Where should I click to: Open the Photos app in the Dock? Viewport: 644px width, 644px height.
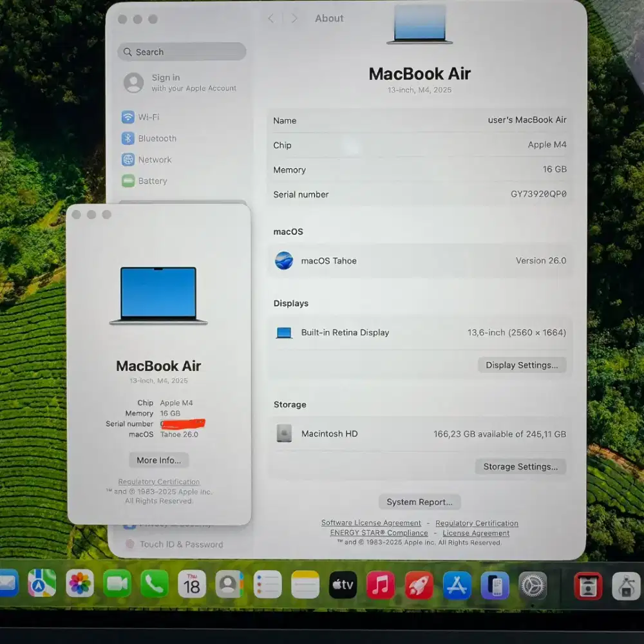click(x=80, y=583)
